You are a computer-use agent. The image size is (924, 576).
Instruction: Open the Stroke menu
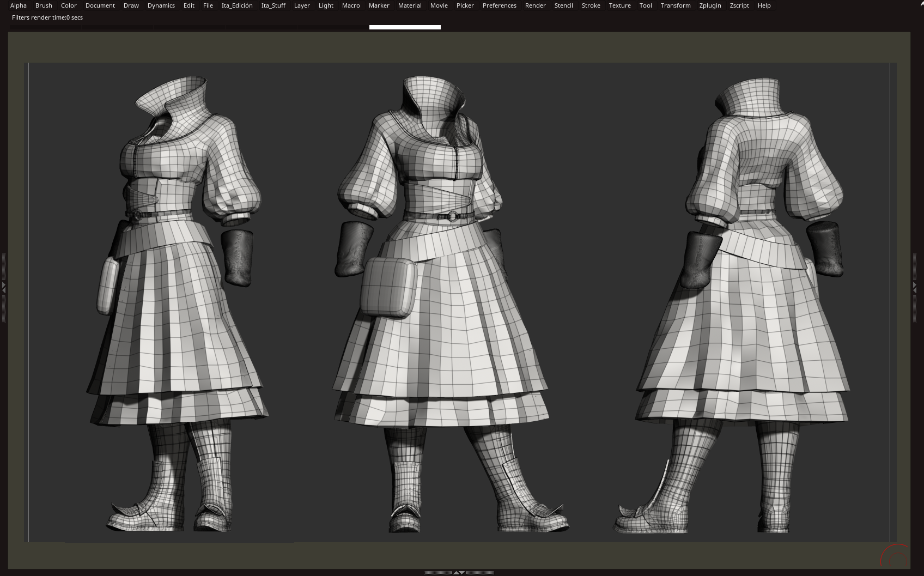point(591,5)
